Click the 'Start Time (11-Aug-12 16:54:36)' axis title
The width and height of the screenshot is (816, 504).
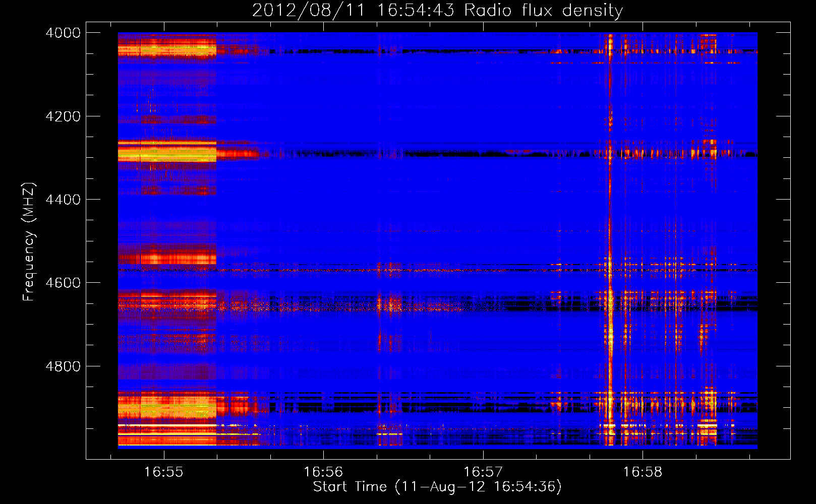(437, 487)
